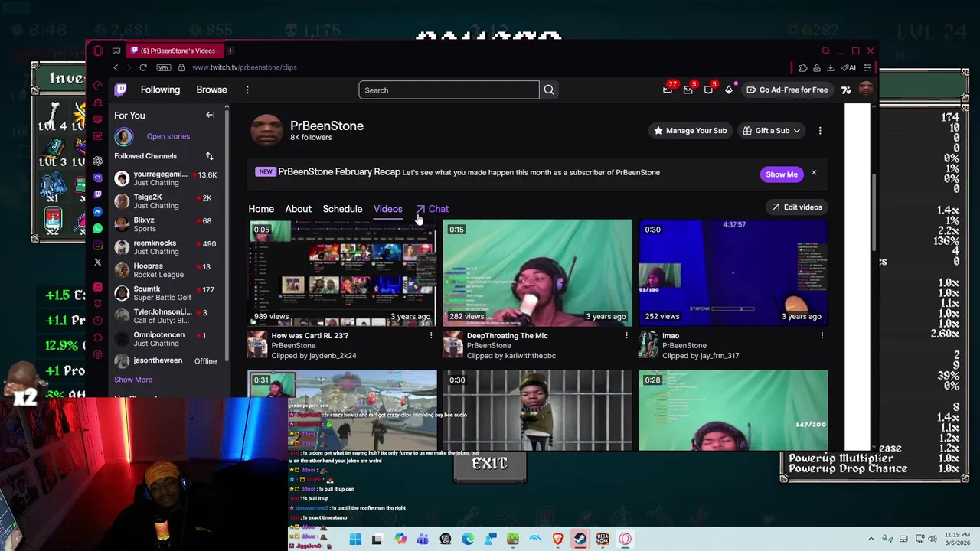Open Twitch top-nav more options menu
Image resolution: width=980 pixels, height=551 pixels.
click(x=247, y=90)
